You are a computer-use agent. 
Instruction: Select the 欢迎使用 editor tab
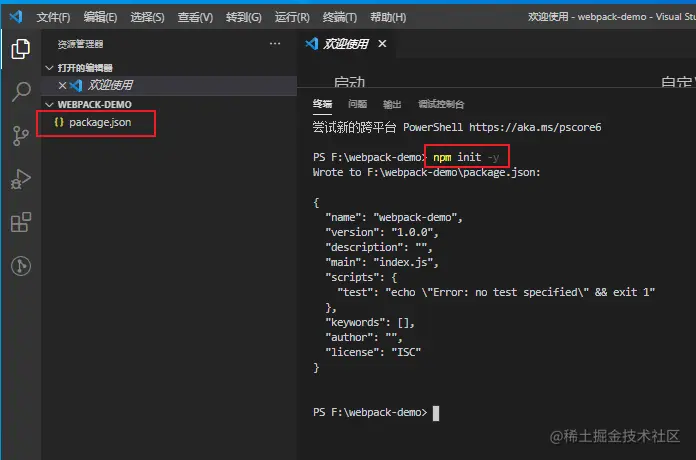(345, 44)
